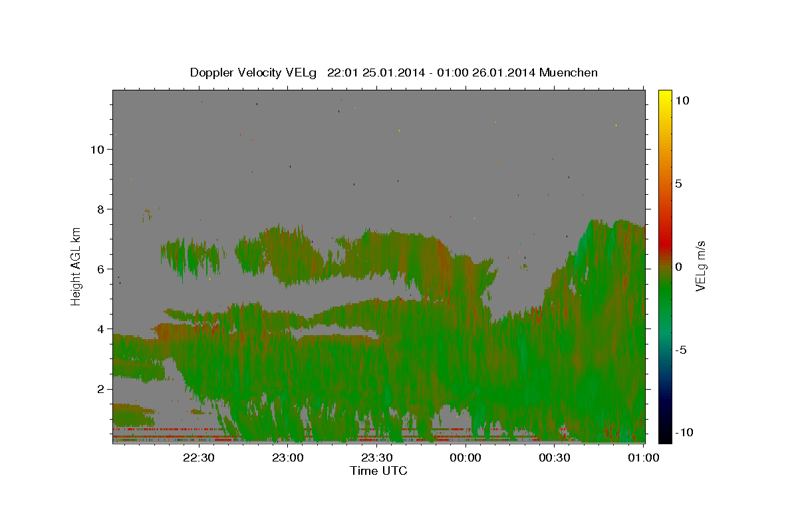
Task: Click the height tick label 10
Action: (98, 150)
